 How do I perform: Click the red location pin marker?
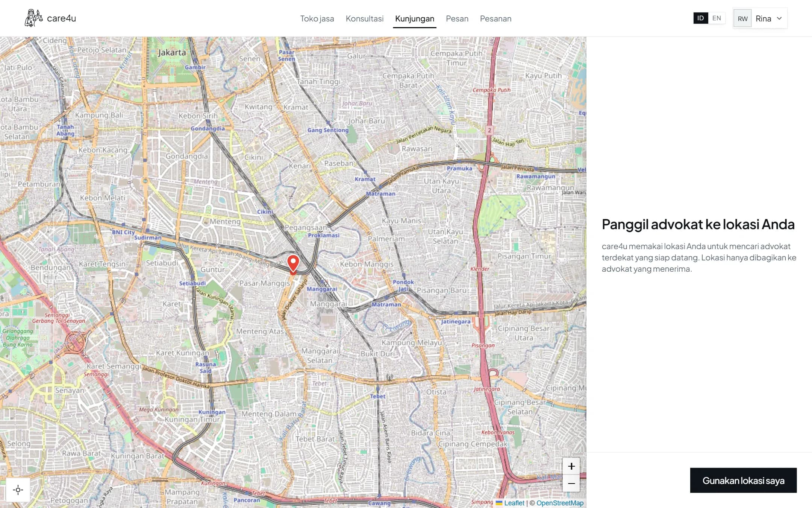click(x=293, y=264)
